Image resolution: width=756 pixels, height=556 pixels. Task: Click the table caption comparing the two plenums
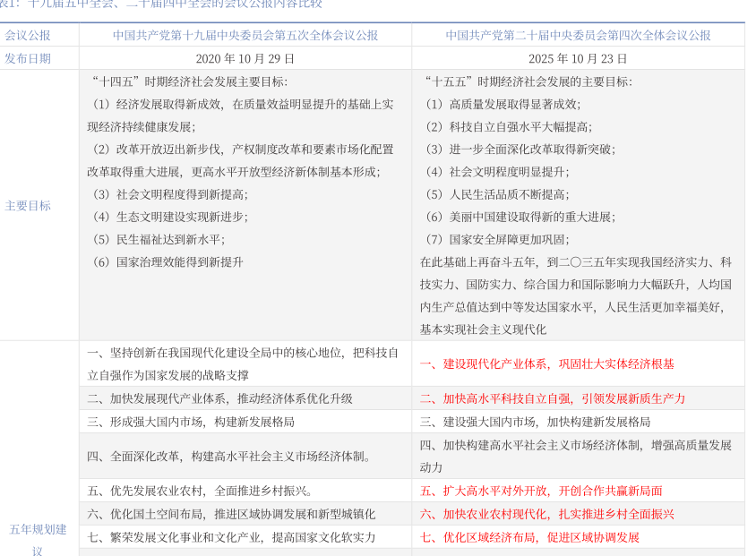pos(161,4)
